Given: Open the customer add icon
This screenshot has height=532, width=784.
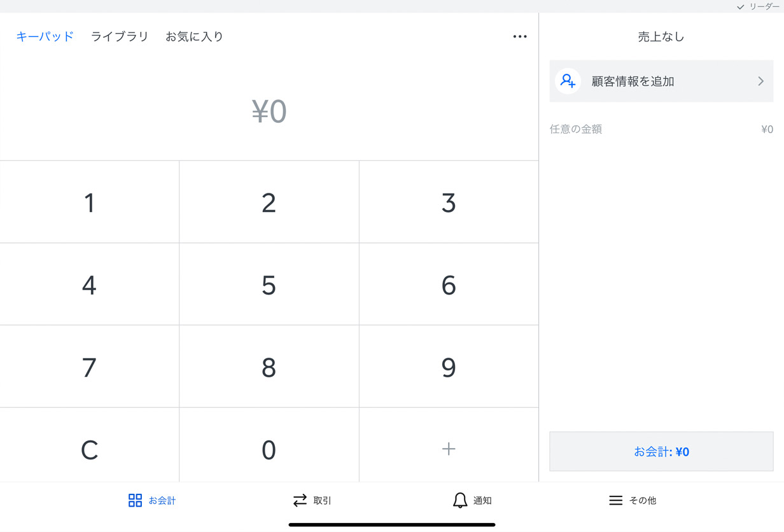Looking at the screenshot, I should [x=568, y=81].
